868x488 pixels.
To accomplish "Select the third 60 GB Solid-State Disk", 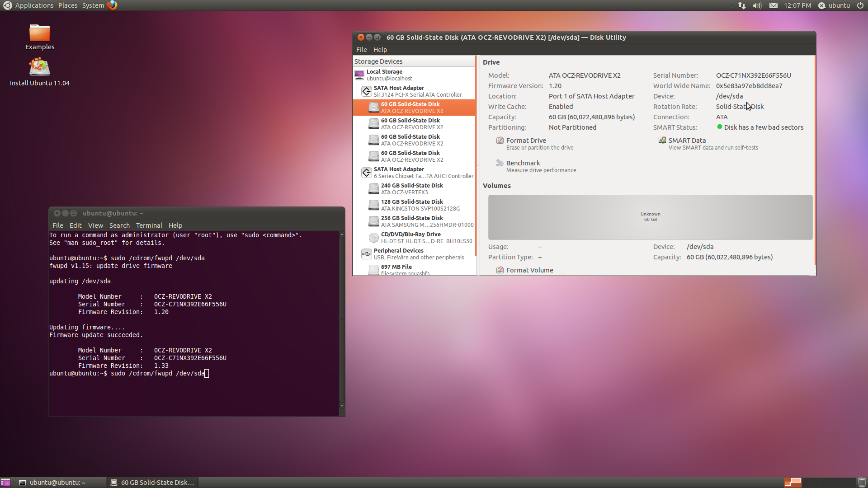I will coord(414,140).
